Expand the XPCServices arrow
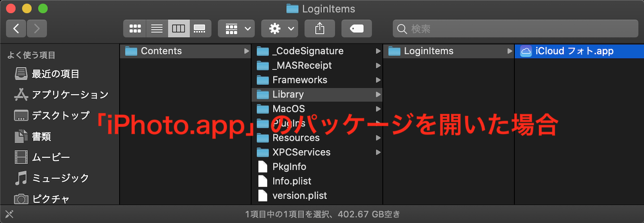Viewport: 644px width, 223px height. [x=378, y=152]
